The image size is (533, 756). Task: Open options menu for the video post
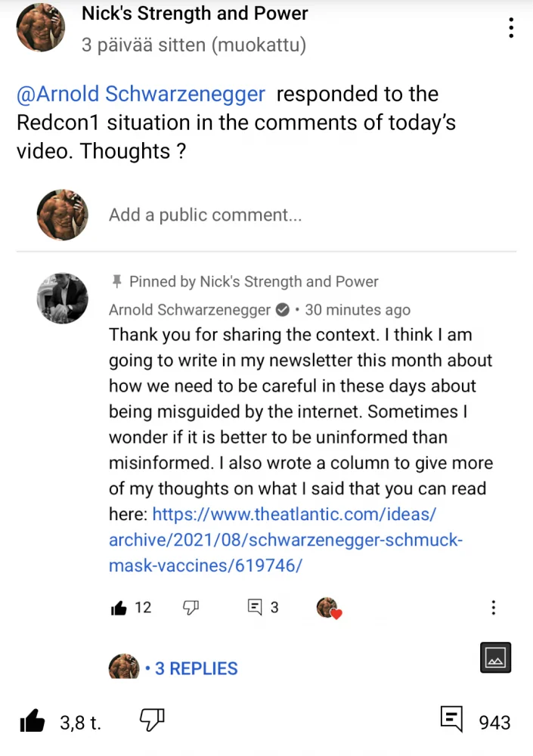(511, 27)
